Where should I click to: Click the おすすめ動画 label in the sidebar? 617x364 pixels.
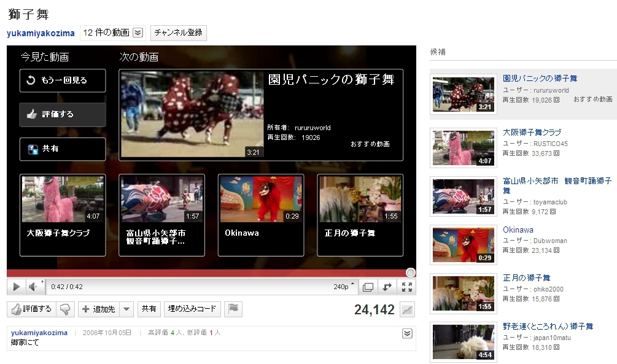point(592,99)
